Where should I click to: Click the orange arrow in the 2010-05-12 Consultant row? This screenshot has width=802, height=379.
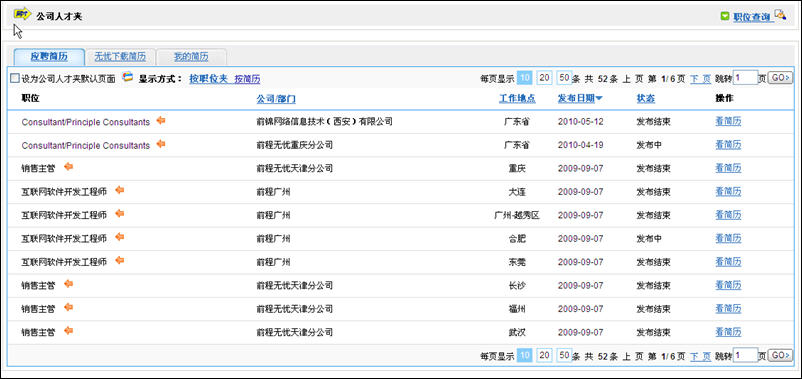coord(161,121)
